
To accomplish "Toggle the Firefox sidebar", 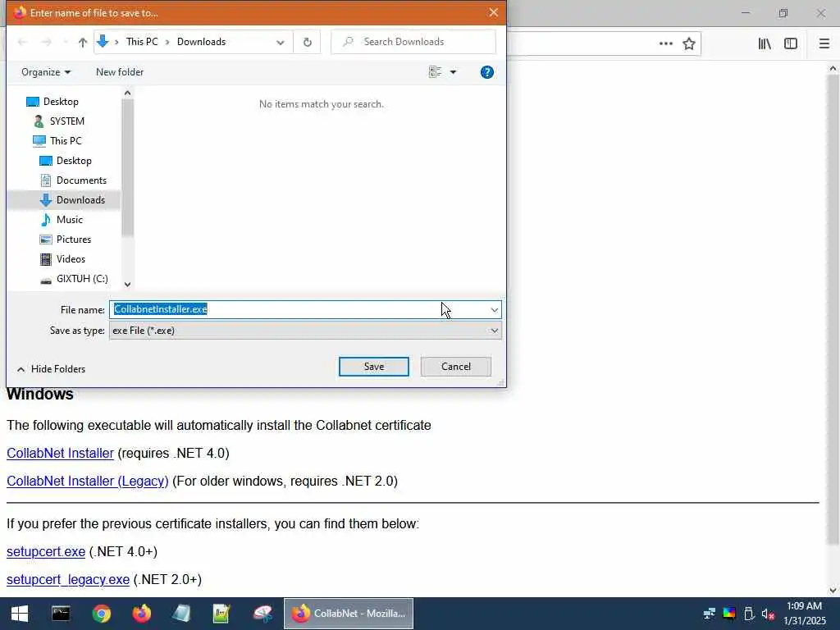I will 790,43.
